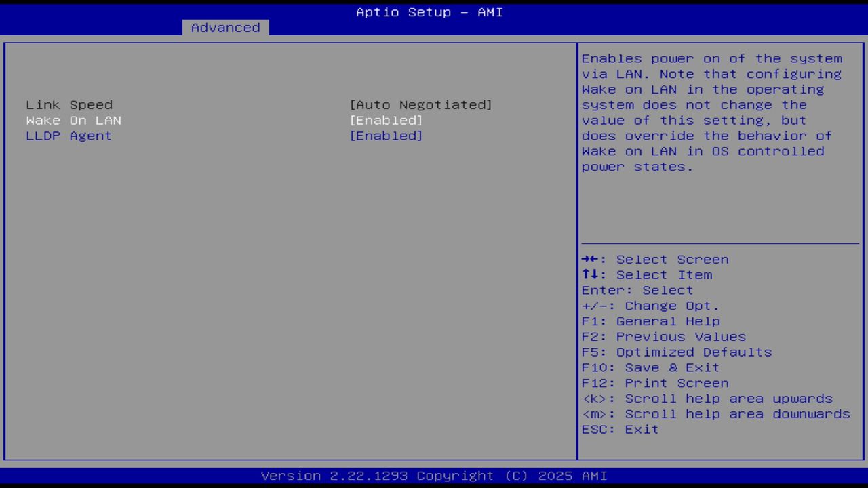Click the Scroll help area upwards hint
This screenshot has width=868, height=488.
click(x=707, y=399)
